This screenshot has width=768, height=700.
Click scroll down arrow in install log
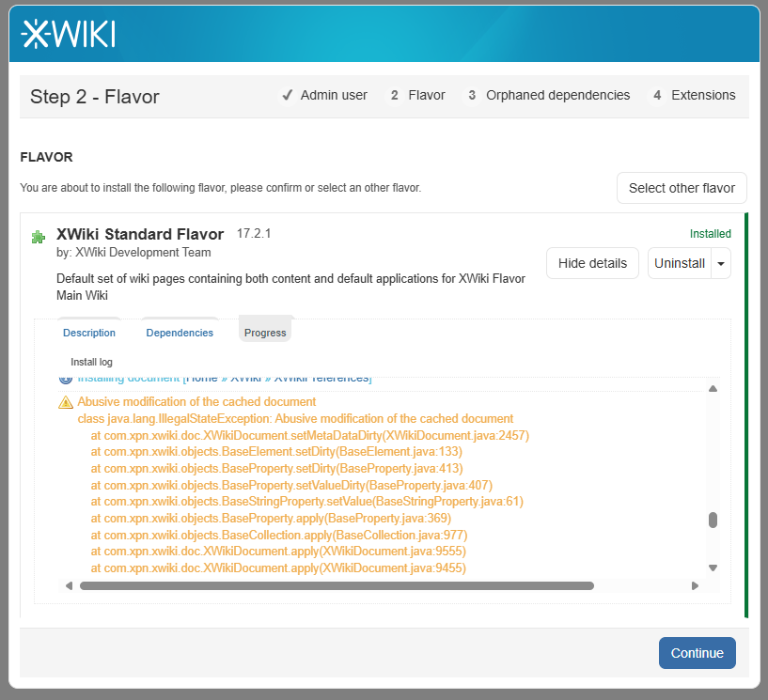click(713, 568)
